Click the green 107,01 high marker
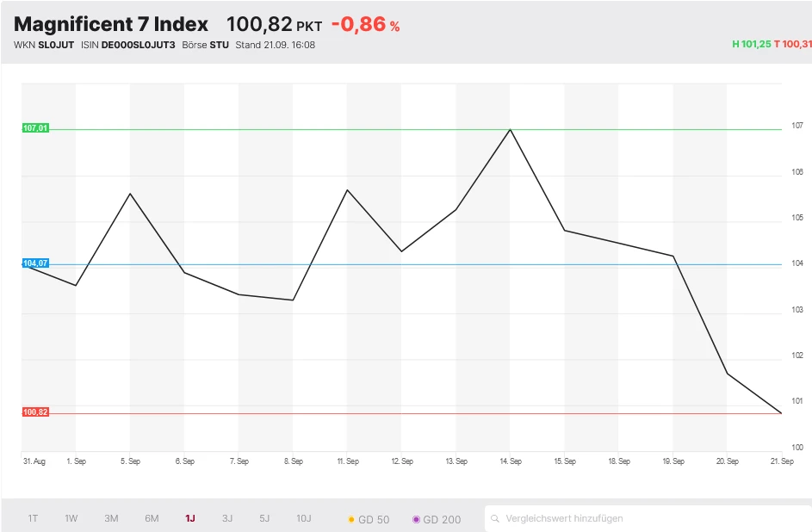This screenshot has height=532, width=812. (35, 128)
